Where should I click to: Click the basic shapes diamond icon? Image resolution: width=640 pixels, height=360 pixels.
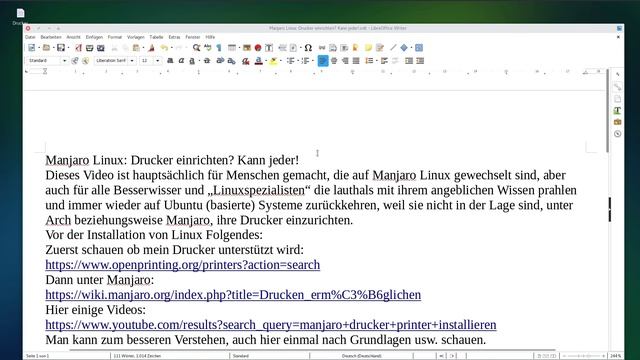[x=404, y=48]
